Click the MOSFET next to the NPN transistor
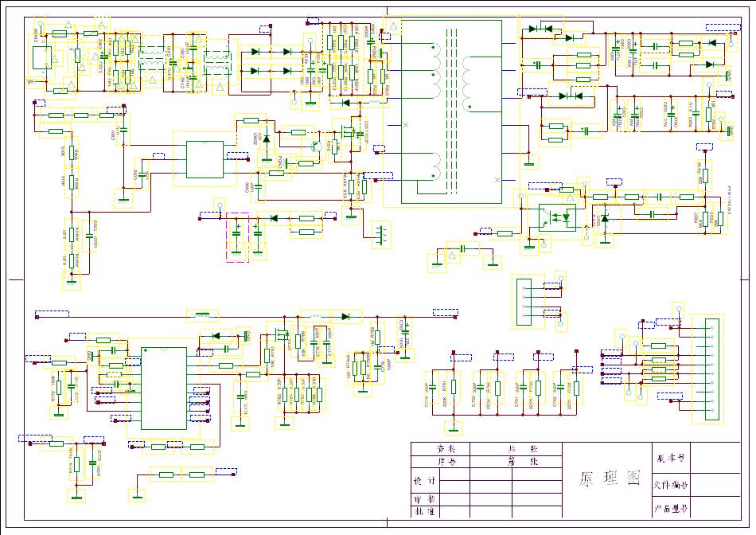The height and width of the screenshot is (535, 756). [349, 131]
